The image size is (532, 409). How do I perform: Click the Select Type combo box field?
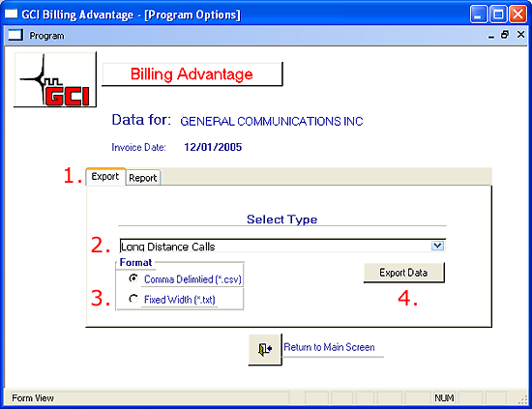click(x=282, y=246)
